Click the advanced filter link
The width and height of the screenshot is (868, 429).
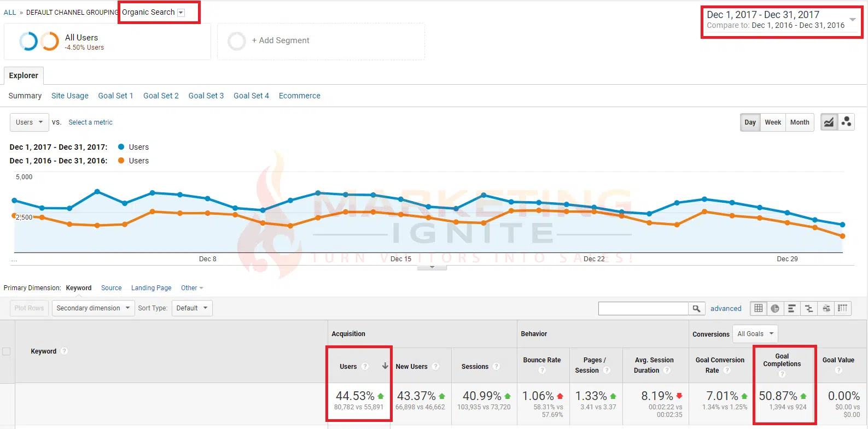tap(726, 309)
